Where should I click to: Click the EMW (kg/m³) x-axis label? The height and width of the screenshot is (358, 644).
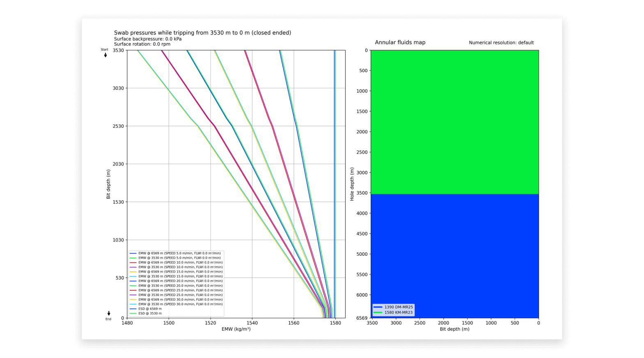[x=236, y=329]
